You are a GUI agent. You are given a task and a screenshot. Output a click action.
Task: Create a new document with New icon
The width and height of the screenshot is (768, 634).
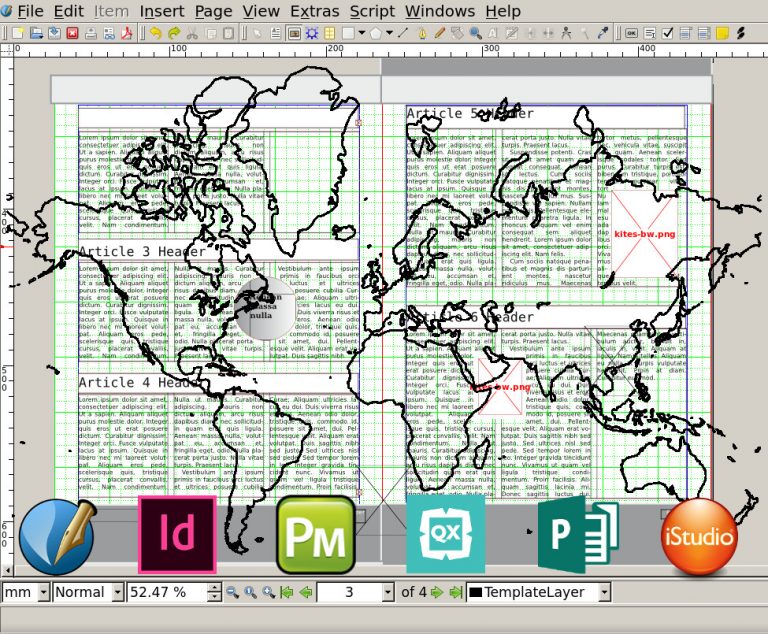[18, 33]
